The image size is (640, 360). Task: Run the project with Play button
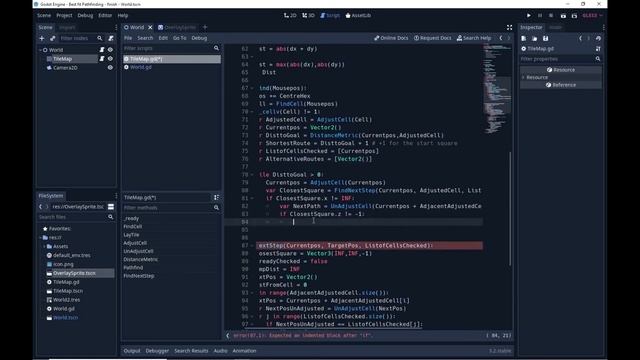[x=529, y=16]
